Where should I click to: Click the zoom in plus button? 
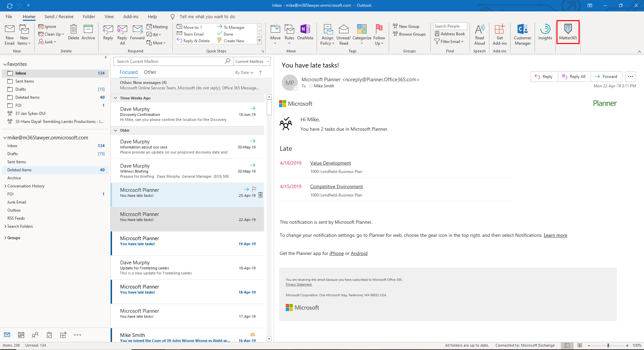coord(627,345)
